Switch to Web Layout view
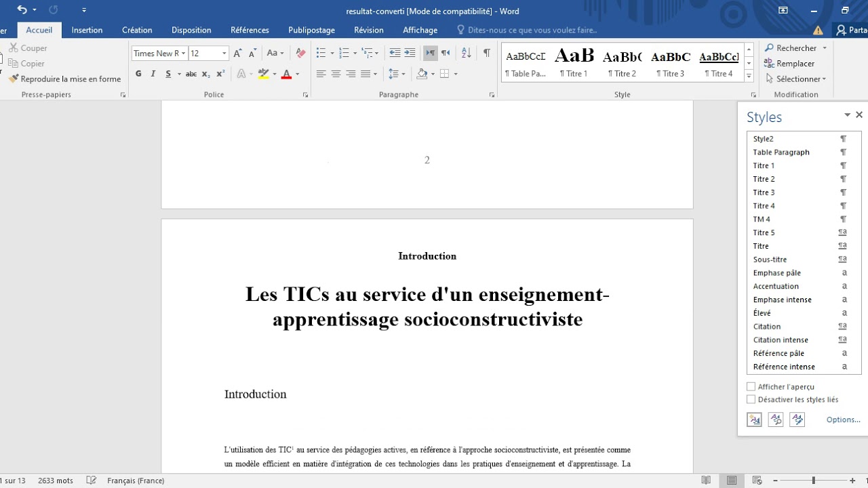 coord(757,481)
